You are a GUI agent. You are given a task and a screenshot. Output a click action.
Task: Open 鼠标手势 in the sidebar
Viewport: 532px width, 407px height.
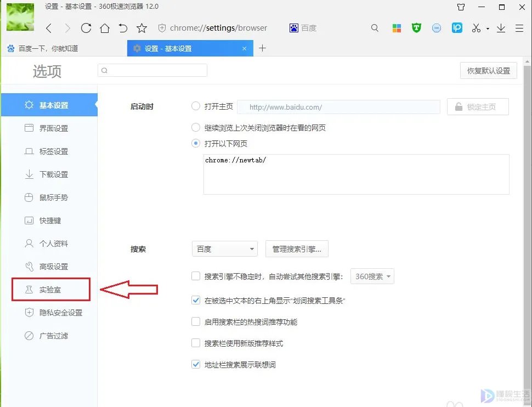pos(49,197)
